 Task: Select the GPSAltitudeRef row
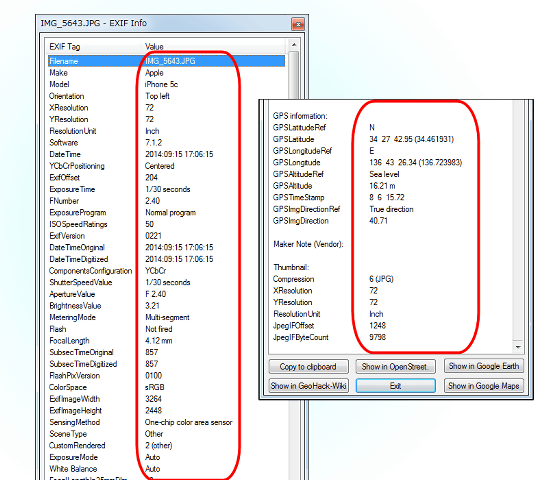[391, 174]
